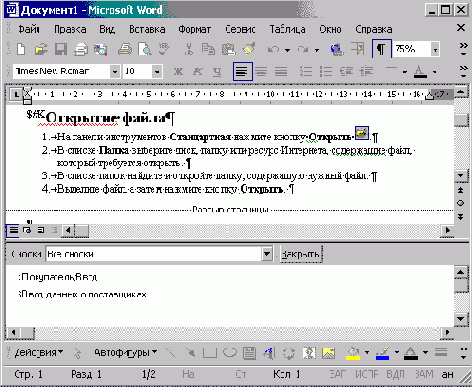Toggle underline Ч formatting
The width and height of the screenshot is (472, 387).
(x=217, y=71)
